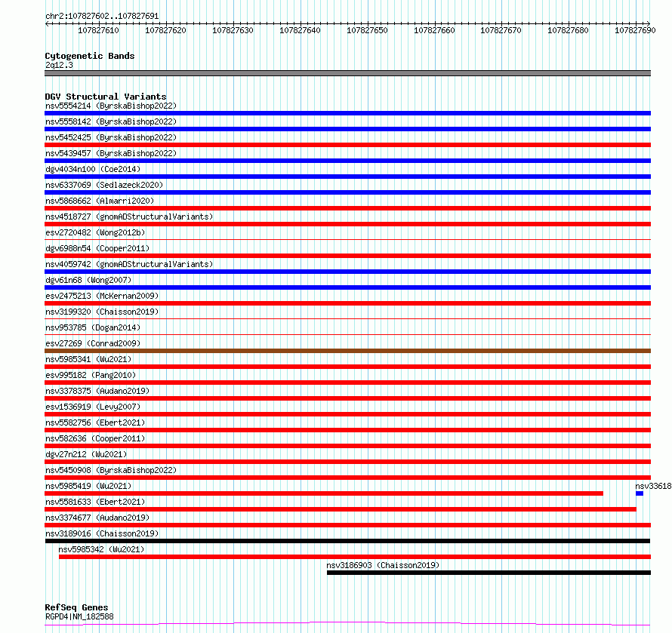This screenshot has height=633, width=672.
Task: Click ruler position 107827690
Action: [635, 30]
